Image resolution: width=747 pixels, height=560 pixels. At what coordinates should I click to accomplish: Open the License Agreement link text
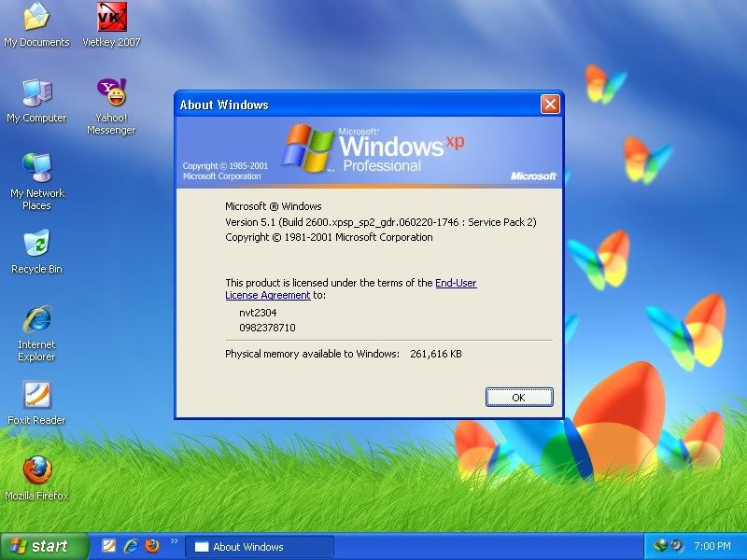[x=267, y=295]
